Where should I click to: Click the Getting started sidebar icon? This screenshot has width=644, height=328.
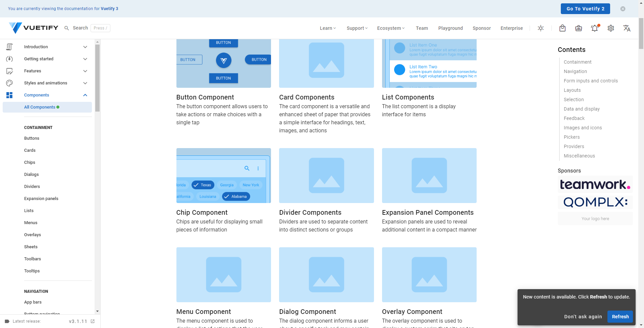[9, 59]
